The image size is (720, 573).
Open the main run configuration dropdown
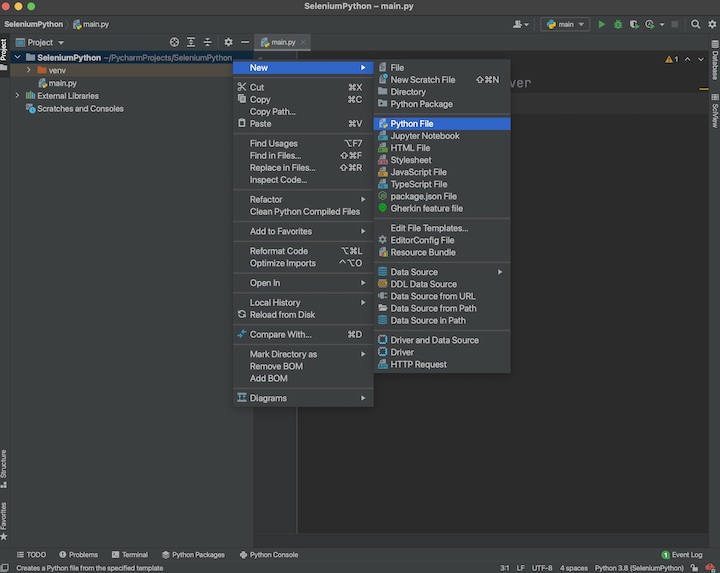pyautogui.click(x=565, y=24)
